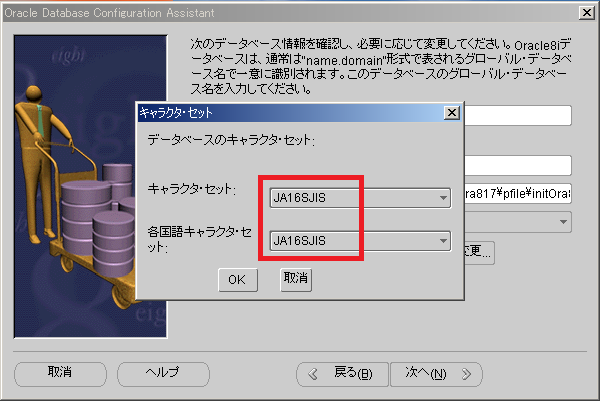Viewport: 600px width, 401px height.
Task: Click the second JA16SJIS value, in 各国語キャラクタ・セット combo
Action: coord(300,241)
